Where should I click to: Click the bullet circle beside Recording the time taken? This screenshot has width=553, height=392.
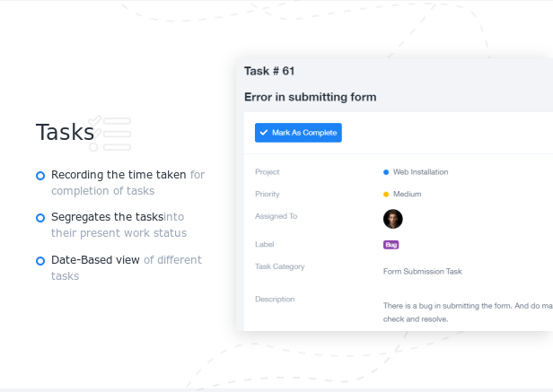pos(40,176)
